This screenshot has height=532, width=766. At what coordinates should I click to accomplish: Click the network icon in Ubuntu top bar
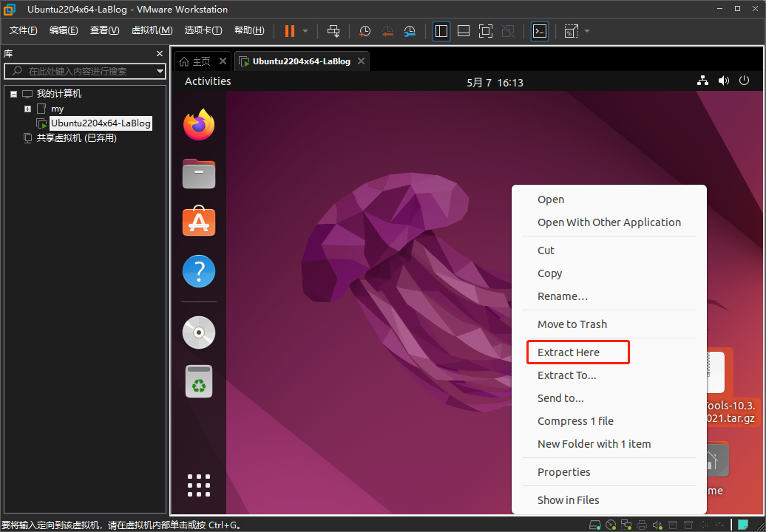point(702,81)
